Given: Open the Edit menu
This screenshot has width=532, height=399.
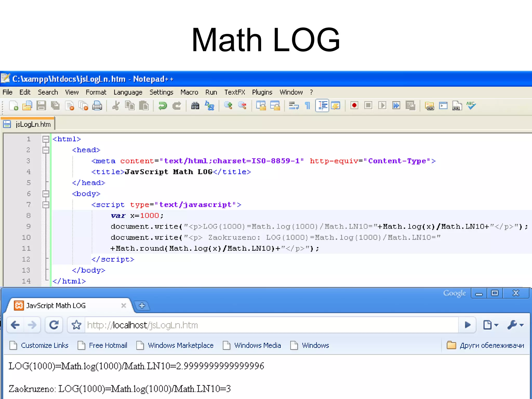Looking at the screenshot, I should coord(25,92).
